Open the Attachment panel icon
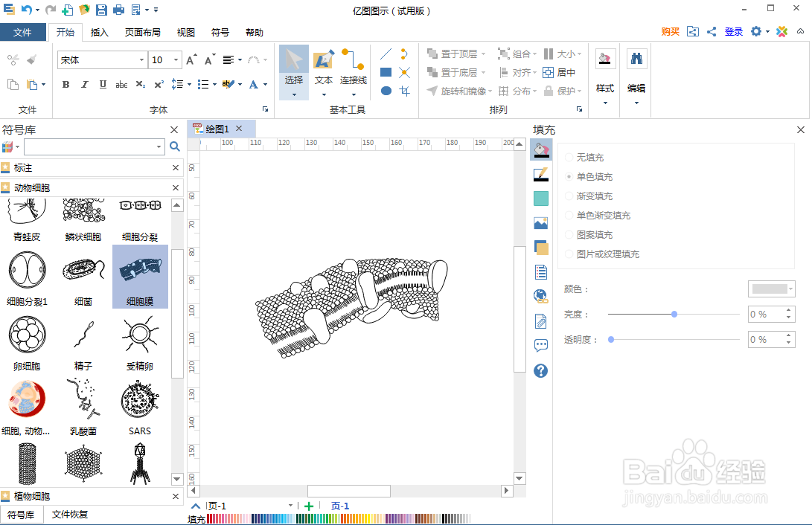The height and width of the screenshot is (525, 812). (540, 321)
